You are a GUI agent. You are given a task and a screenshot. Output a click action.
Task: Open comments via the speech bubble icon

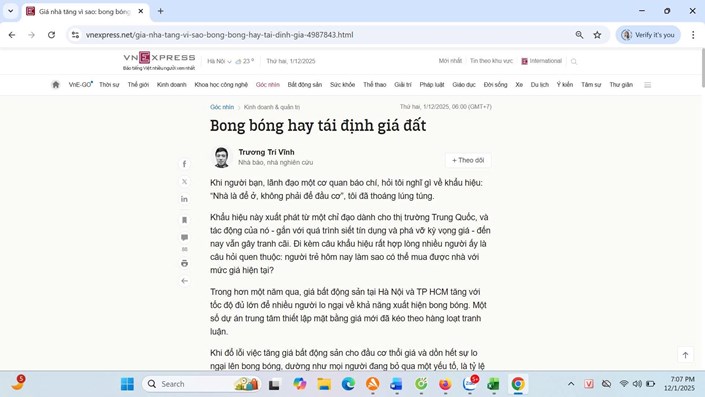pyautogui.click(x=184, y=237)
